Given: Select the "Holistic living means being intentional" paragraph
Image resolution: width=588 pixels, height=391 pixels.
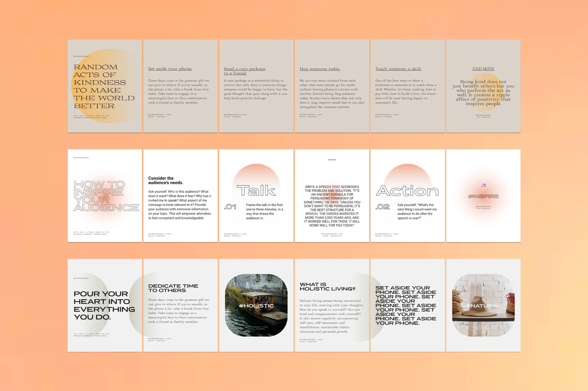Looking at the screenshot, I should (332, 316).
